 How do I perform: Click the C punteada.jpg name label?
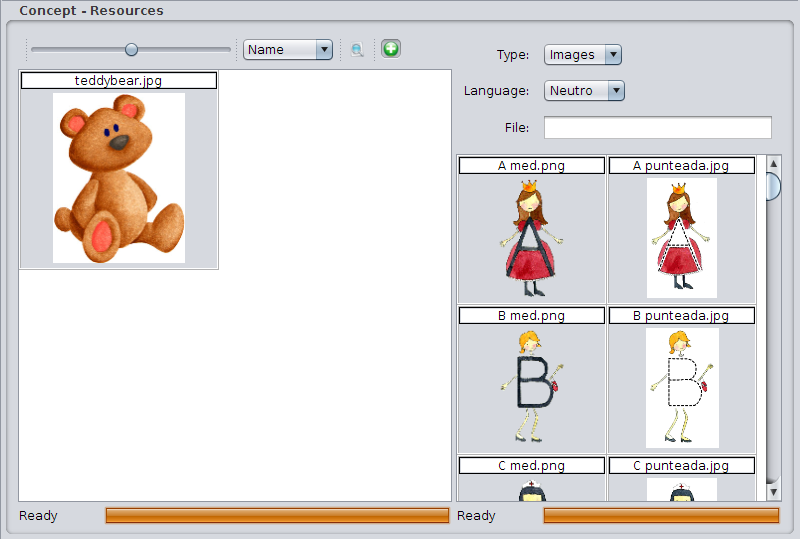682,466
